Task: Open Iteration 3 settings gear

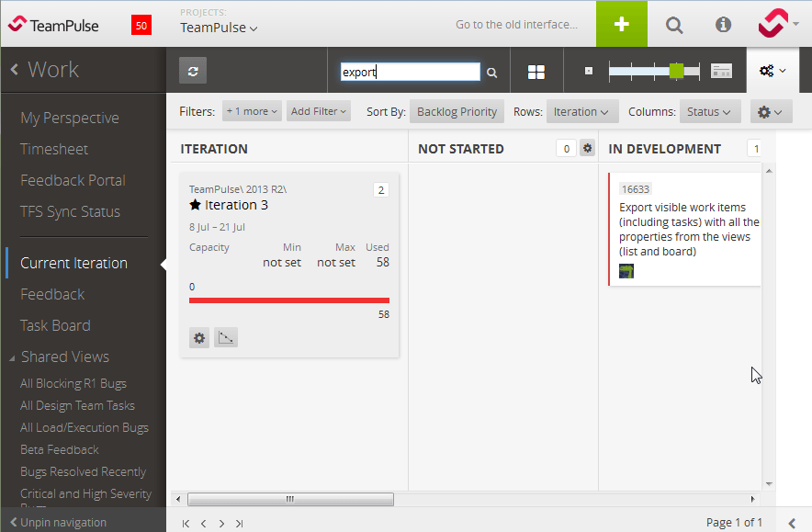Action: (198, 338)
